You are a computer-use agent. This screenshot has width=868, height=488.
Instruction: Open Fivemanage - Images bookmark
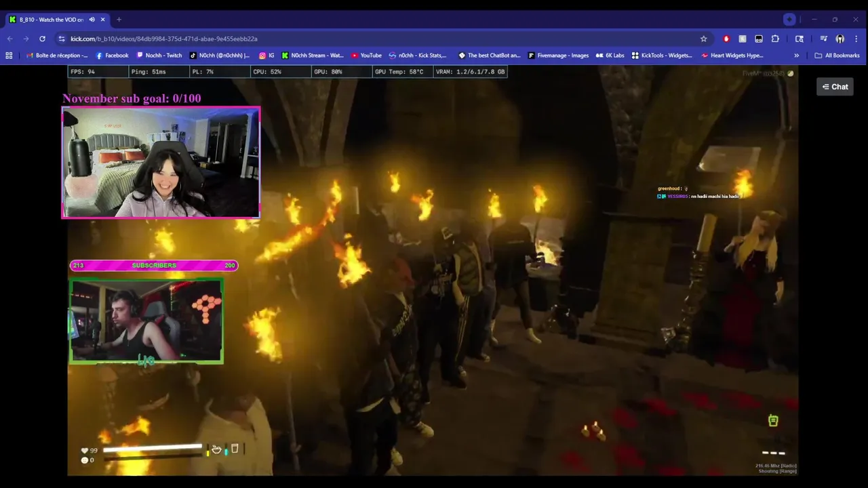[558, 56]
